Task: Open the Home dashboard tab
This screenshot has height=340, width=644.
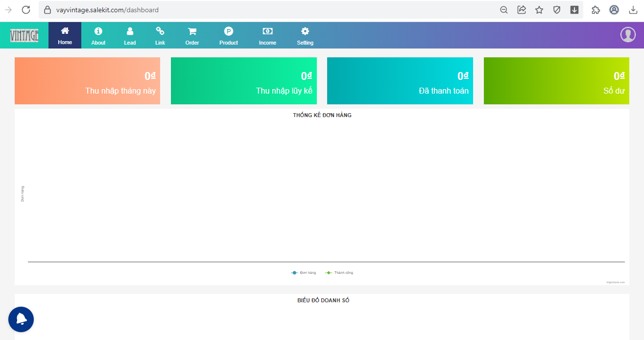Action: pyautogui.click(x=65, y=36)
